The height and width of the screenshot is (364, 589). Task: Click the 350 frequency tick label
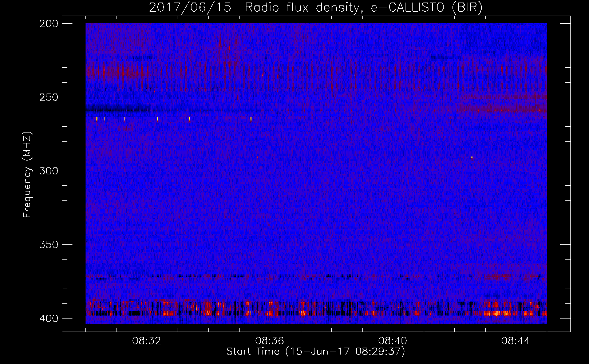click(48, 245)
